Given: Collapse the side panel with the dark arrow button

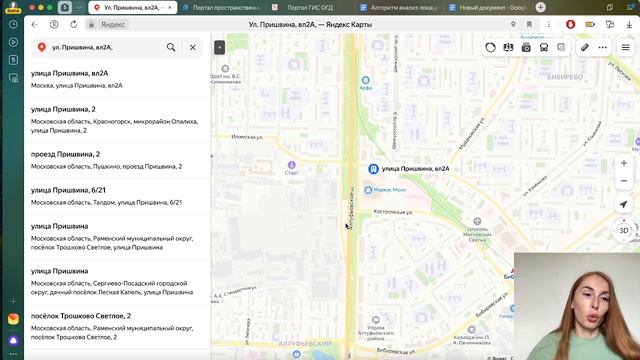Looking at the screenshot, I should click(x=220, y=47).
